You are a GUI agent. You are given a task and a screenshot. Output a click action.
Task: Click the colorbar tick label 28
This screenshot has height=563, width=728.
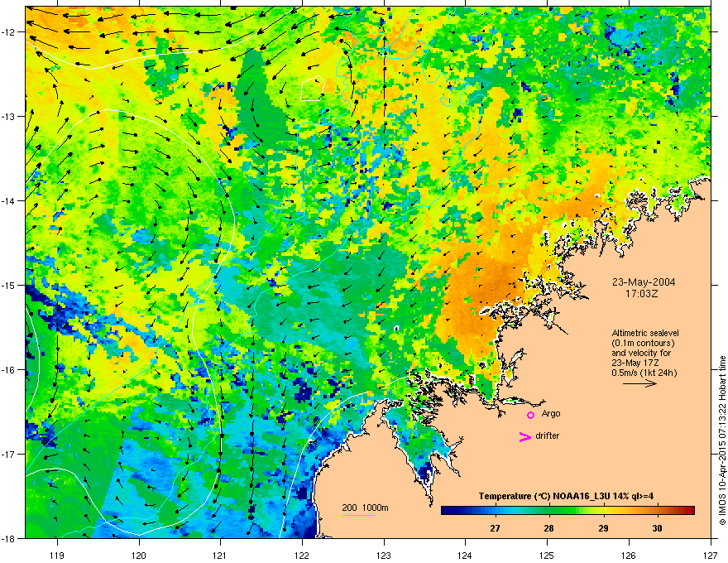548,528
